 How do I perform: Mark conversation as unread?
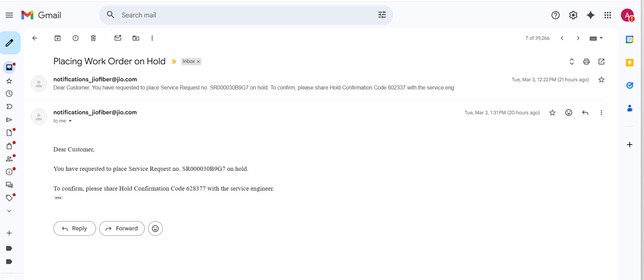tap(118, 38)
